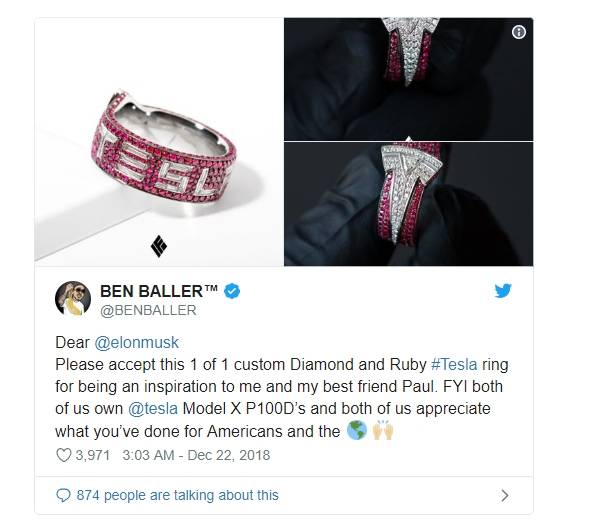This screenshot has width=593, height=520.
Task: Open Ben Baller's profile avatar
Action: click(x=73, y=298)
